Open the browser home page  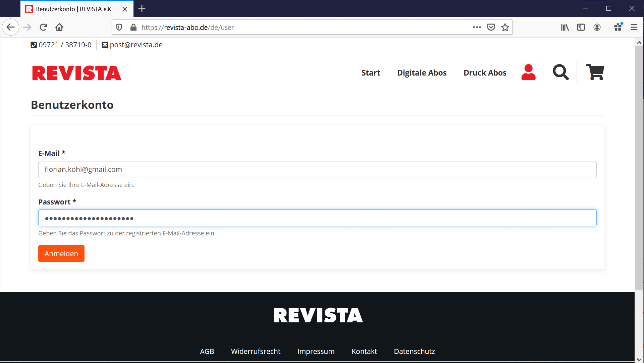(59, 27)
